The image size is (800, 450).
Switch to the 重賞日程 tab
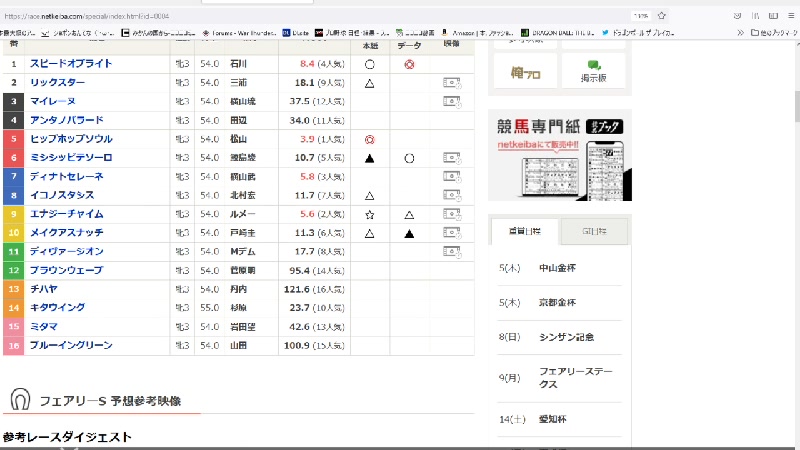tap(524, 231)
